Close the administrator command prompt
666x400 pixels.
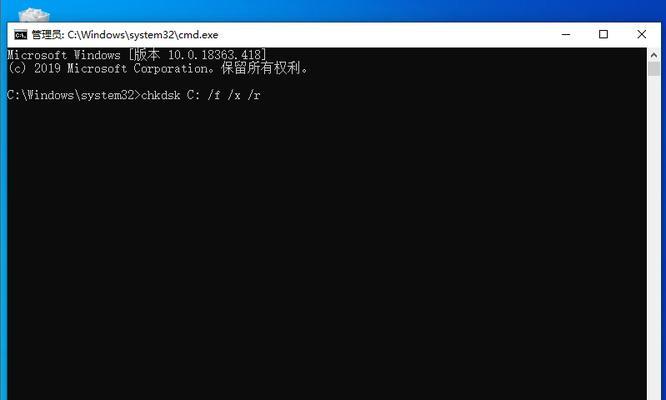point(641,34)
